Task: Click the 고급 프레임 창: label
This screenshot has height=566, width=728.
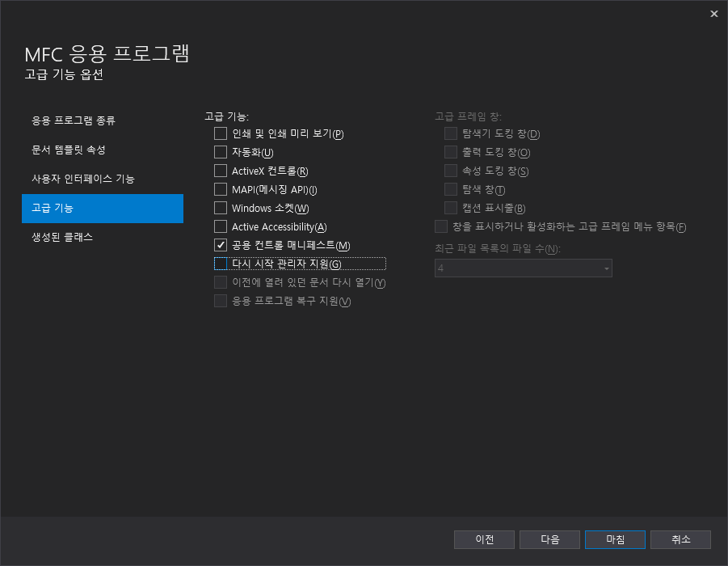Action: pyautogui.click(x=468, y=116)
